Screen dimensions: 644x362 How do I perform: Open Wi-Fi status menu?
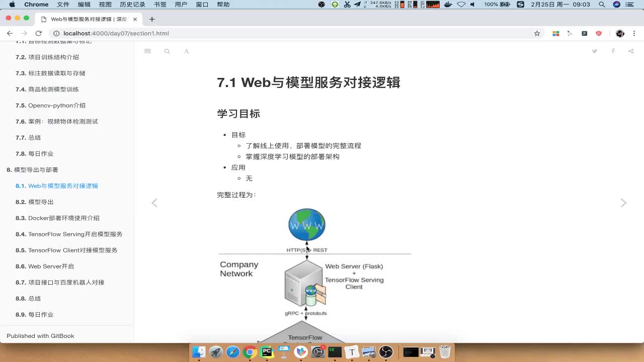click(x=461, y=5)
